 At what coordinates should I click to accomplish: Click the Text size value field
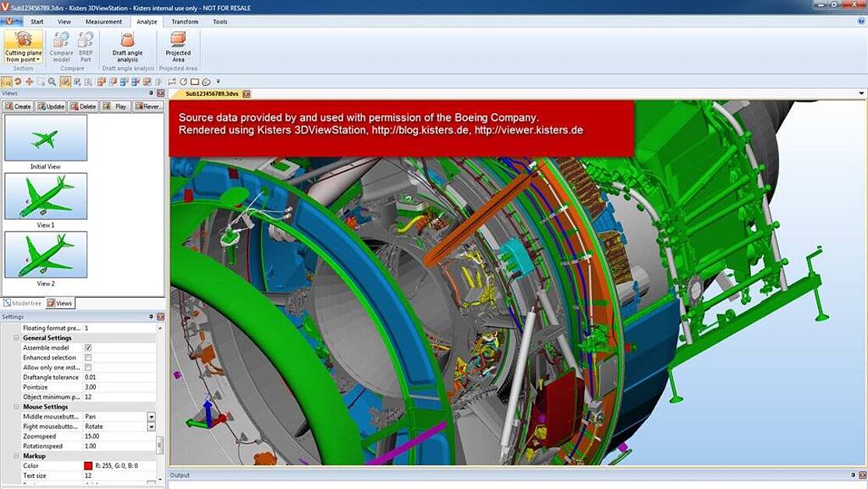119,476
